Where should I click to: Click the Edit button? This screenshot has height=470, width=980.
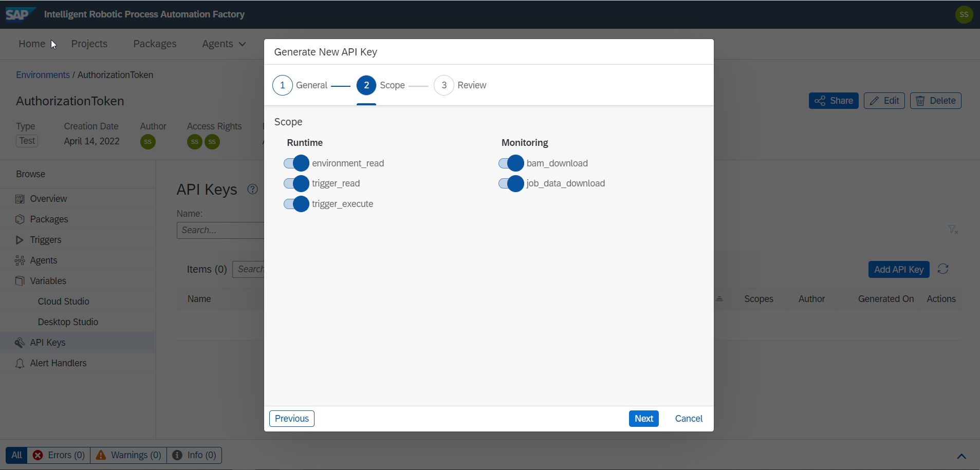pos(884,101)
